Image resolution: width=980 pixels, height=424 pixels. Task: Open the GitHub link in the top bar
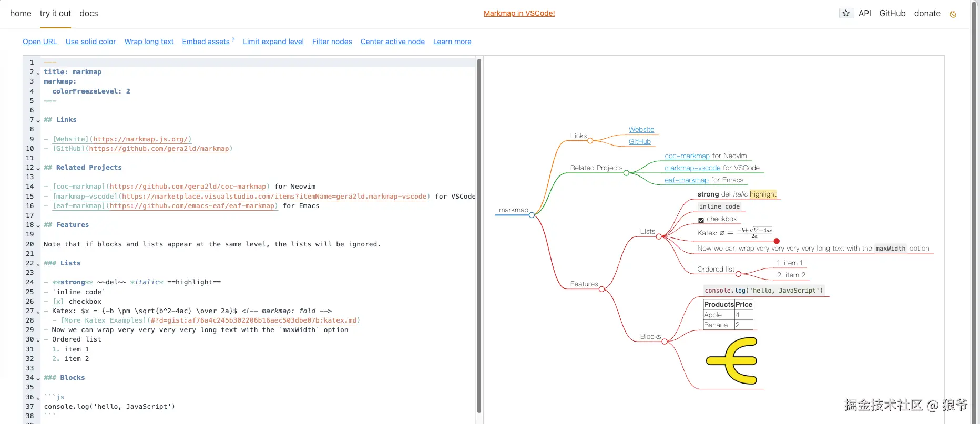pos(893,13)
